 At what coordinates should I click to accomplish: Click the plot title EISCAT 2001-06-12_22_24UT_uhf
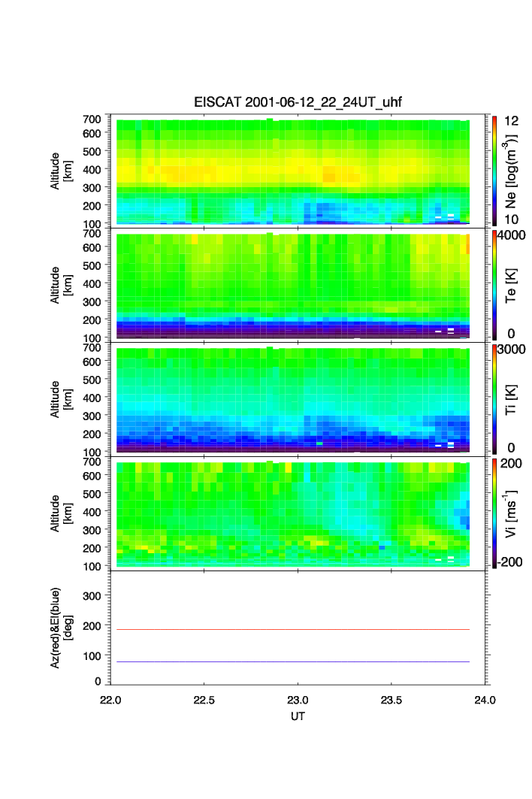pyautogui.click(x=298, y=102)
